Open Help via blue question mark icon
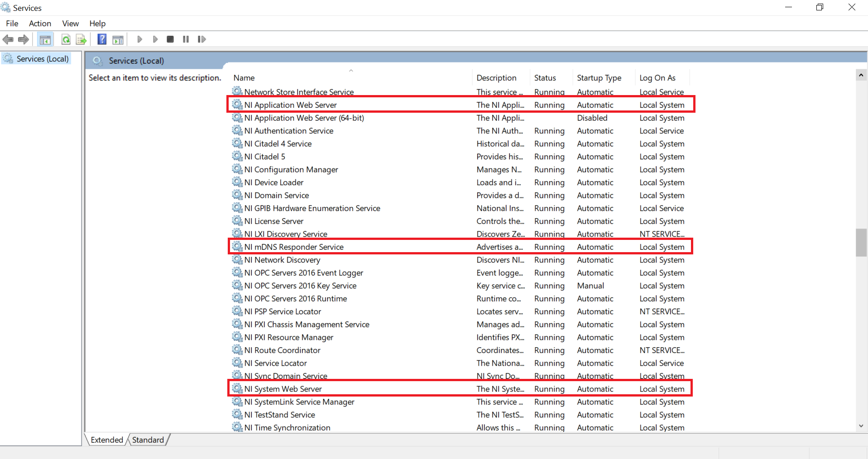This screenshot has width=868, height=459. [x=102, y=39]
